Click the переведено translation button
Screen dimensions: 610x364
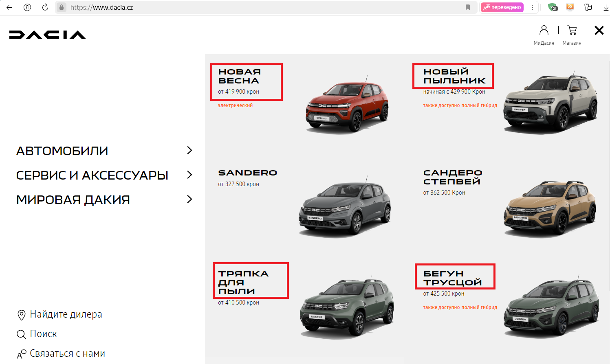tap(502, 7)
